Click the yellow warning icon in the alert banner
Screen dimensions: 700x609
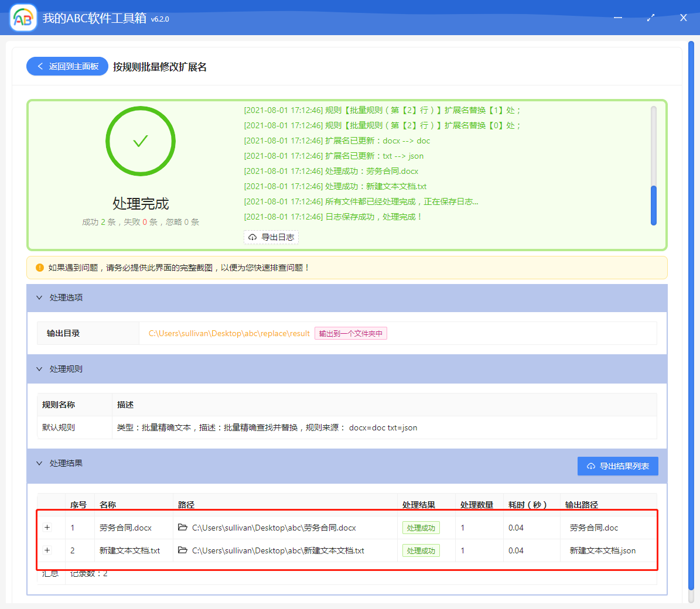39,267
